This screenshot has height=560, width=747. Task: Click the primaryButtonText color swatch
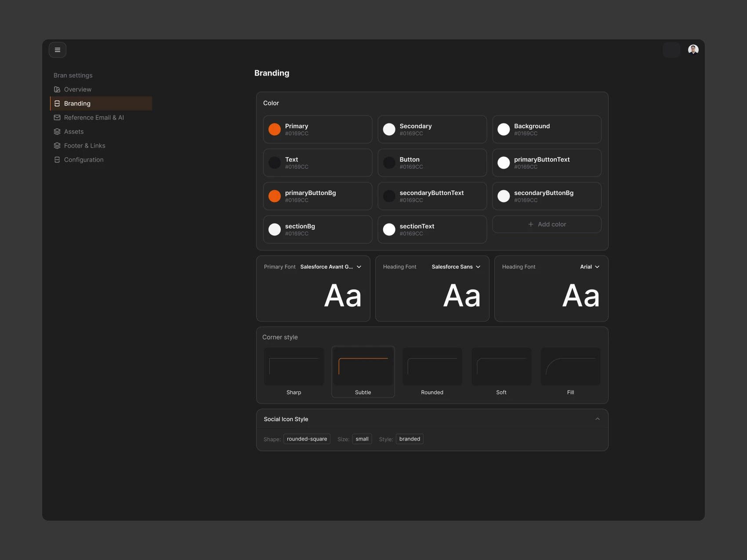click(504, 163)
